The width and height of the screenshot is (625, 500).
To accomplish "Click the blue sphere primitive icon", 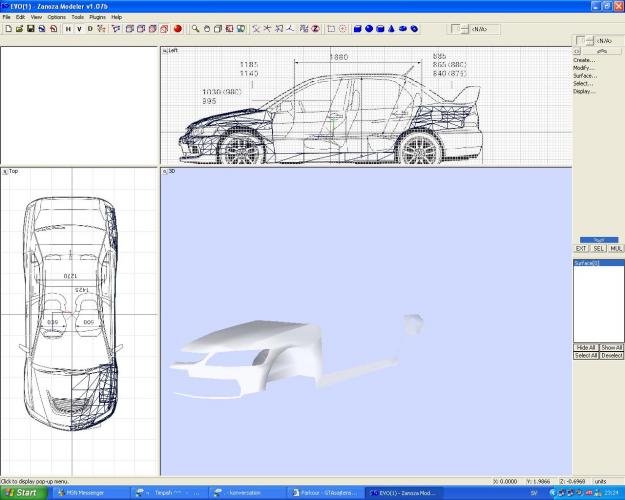I will (368, 29).
